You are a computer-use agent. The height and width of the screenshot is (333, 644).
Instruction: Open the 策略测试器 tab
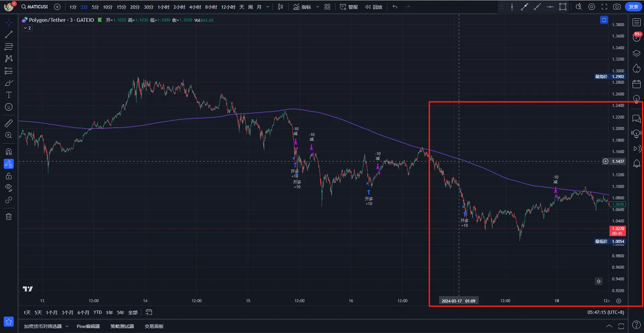122,326
